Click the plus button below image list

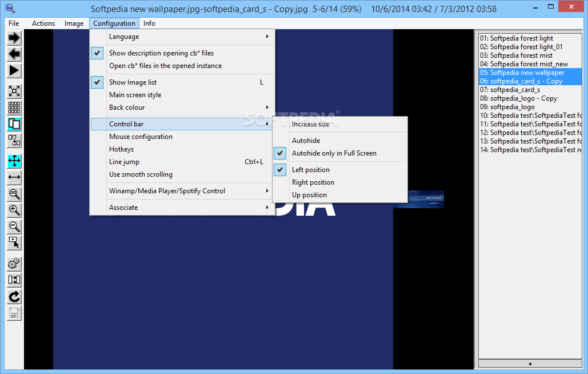coord(530,364)
